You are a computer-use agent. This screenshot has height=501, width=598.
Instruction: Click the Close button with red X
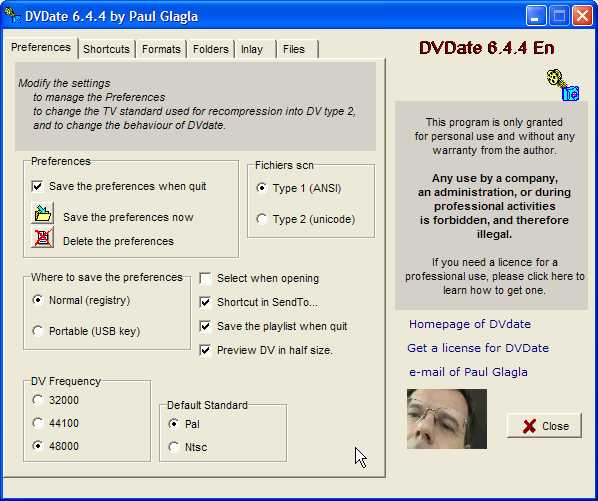coord(544,426)
